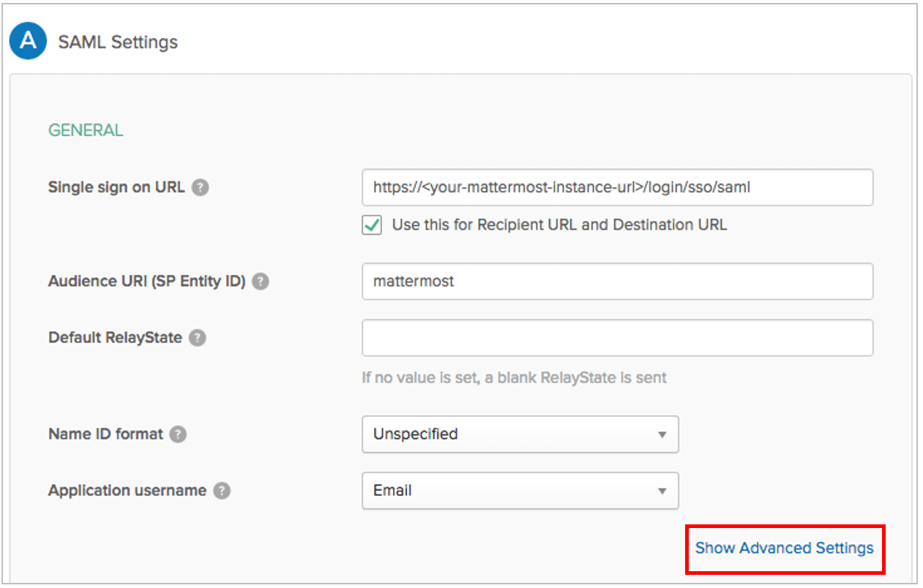Image resolution: width=923 pixels, height=588 pixels.
Task: Open the Name ID format help tooltip
Action: point(177,434)
